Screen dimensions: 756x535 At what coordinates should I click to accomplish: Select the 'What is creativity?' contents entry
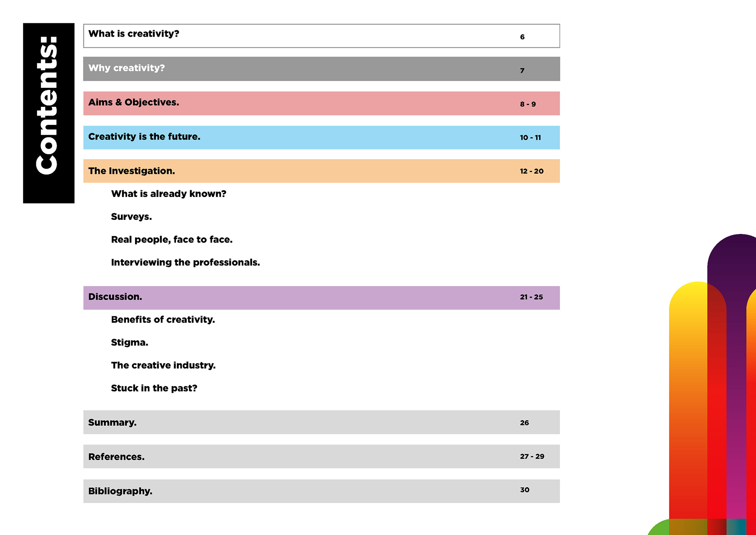tap(321, 36)
